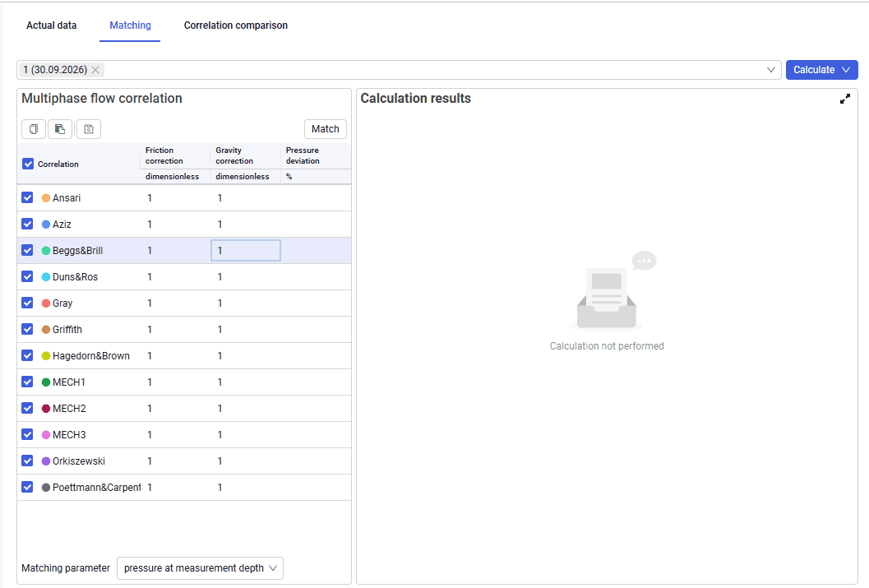Uncheck the Griffith correlation
Screen dimensions: 869x588
pos(27,329)
